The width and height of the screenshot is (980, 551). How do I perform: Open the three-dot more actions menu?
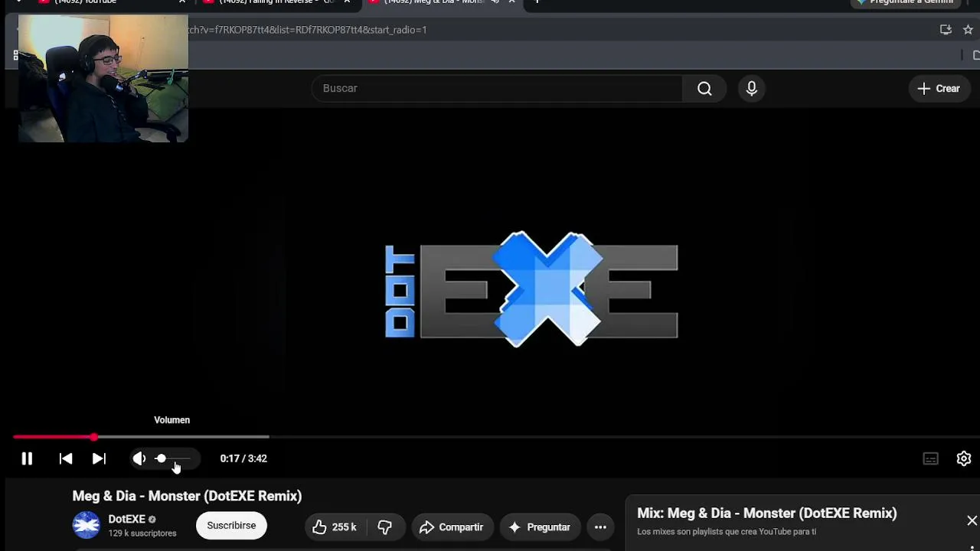coord(600,527)
